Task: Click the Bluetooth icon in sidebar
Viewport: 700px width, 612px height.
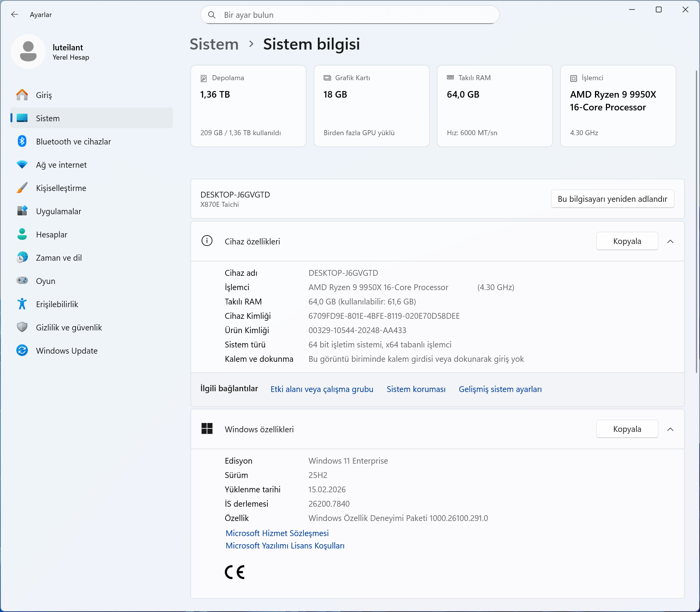Action: pyautogui.click(x=22, y=141)
